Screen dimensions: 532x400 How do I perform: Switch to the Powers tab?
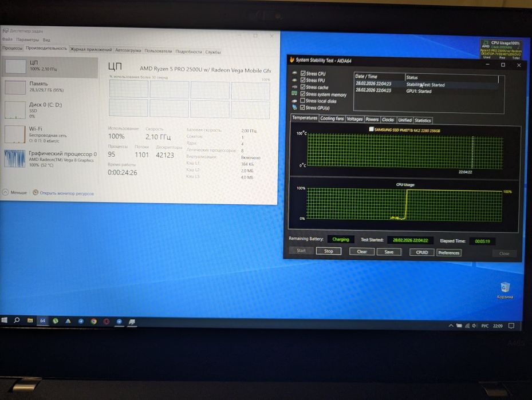pyautogui.click(x=372, y=120)
